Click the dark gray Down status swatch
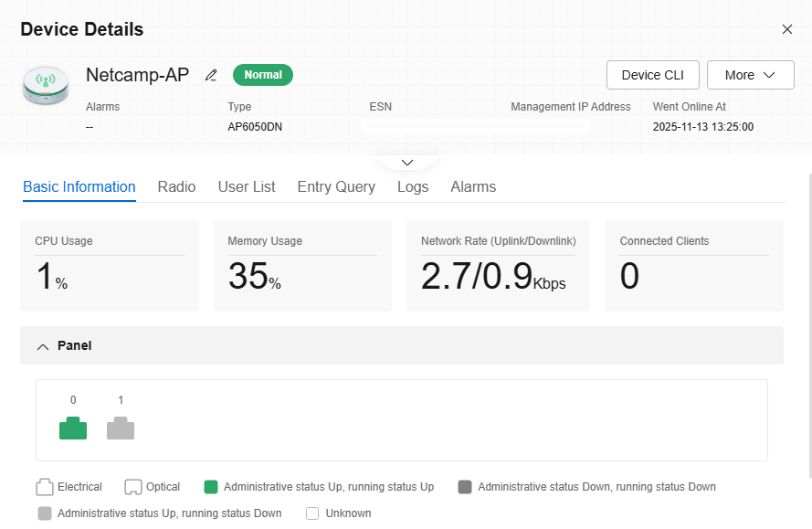This screenshot has width=812, height=529. point(465,487)
